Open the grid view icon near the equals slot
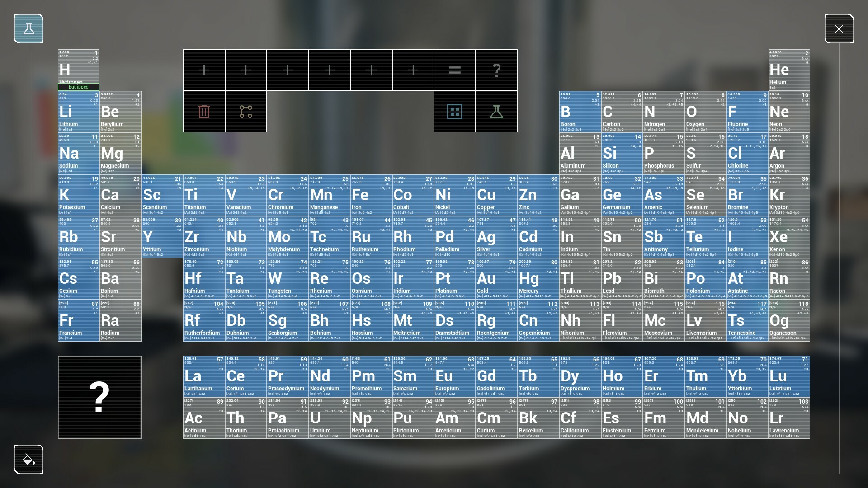 (454, 112)
